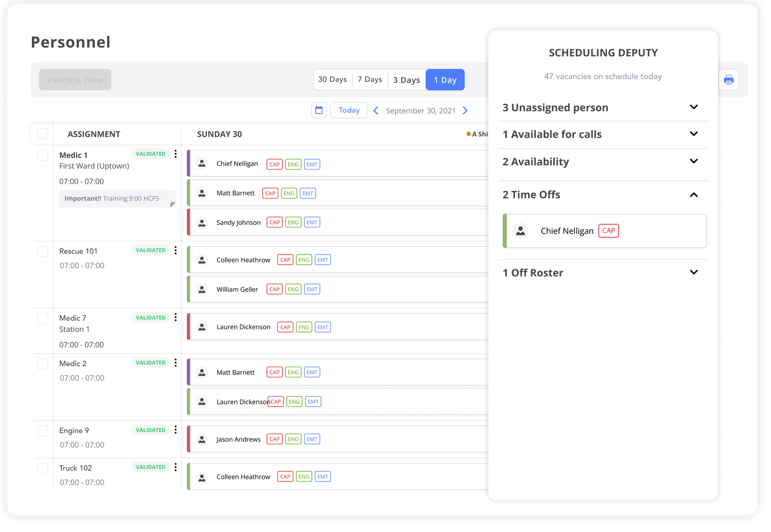Click the Today button
Viewport: 771px width, 532px height.
point(348,110)
